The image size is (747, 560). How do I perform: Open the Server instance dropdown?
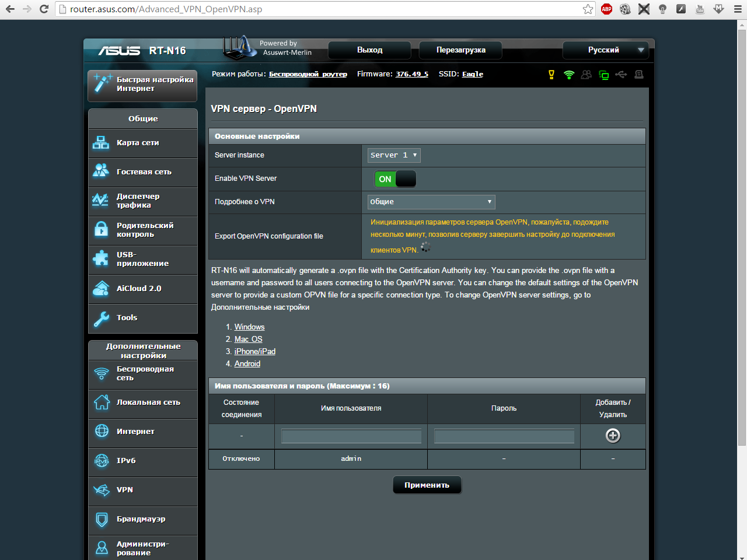[x=394, y=155]
